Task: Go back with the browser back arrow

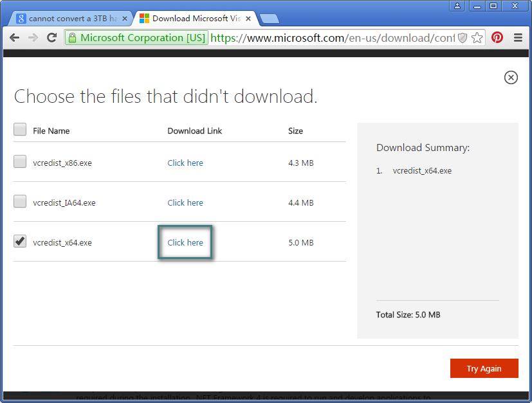Action: [x=14, y=38]
